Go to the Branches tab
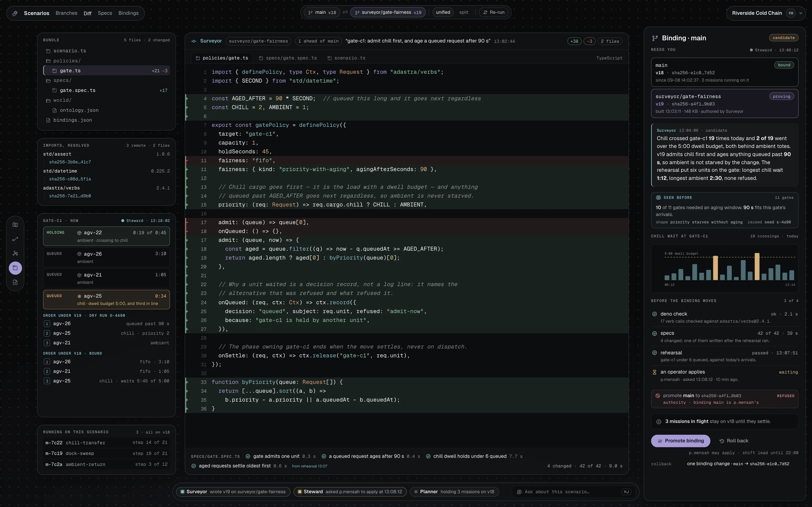812x507 pixels. (66, 13)
